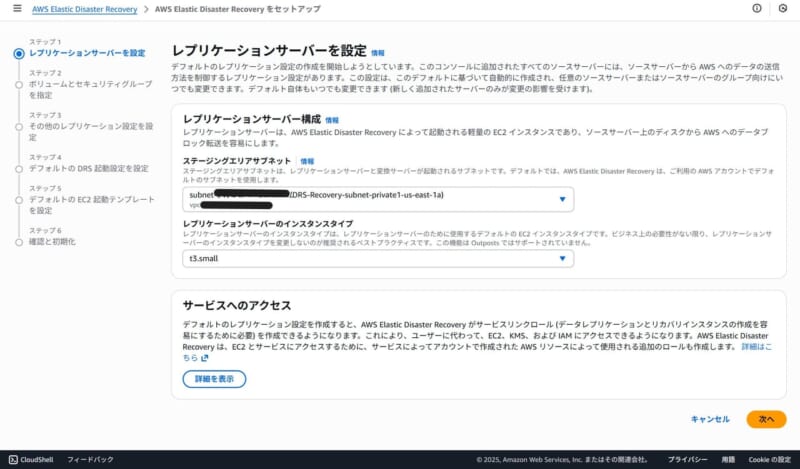Go to step 6 確認と初期化
The width and height of the screenshot is (800, 469).
(x=52, y=241)
